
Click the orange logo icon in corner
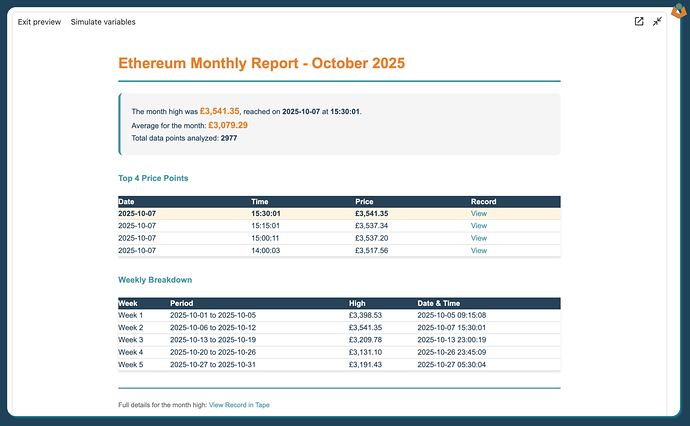click(x=680, y=8)
